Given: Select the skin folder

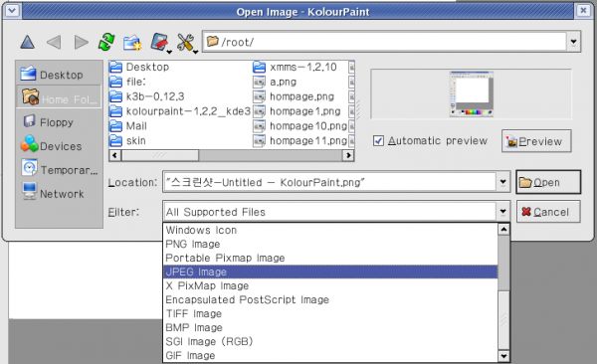Looking at the screenshot, I should [128, 140].
